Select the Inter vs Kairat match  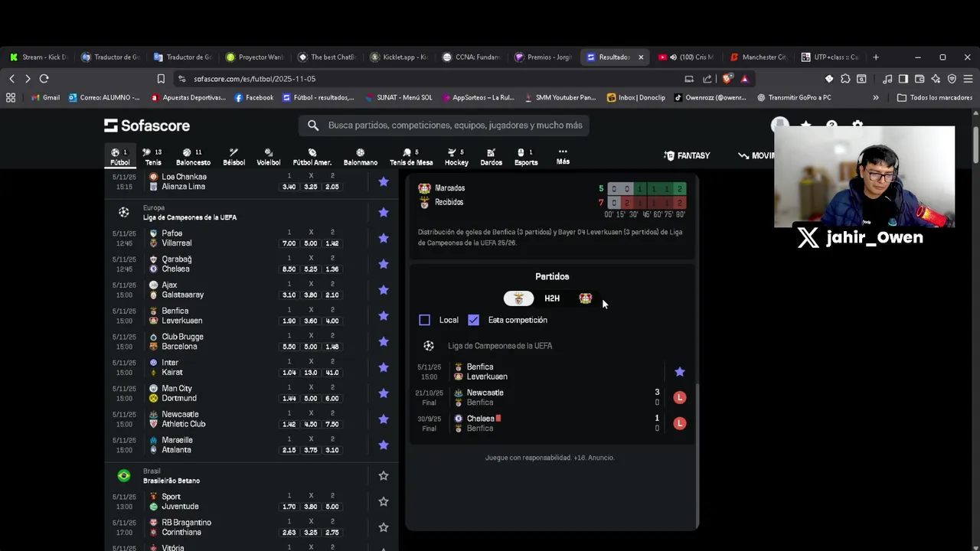(x=253, y=367)
